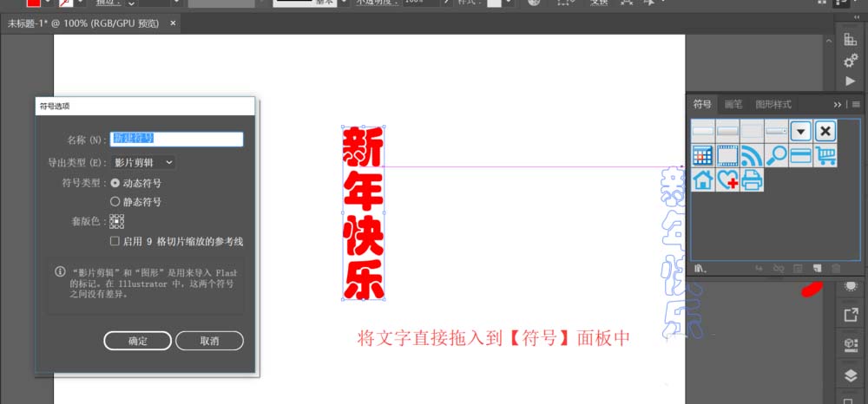Collapse the dock with top double-arrow
868x404 pixels.
[858, 17]
